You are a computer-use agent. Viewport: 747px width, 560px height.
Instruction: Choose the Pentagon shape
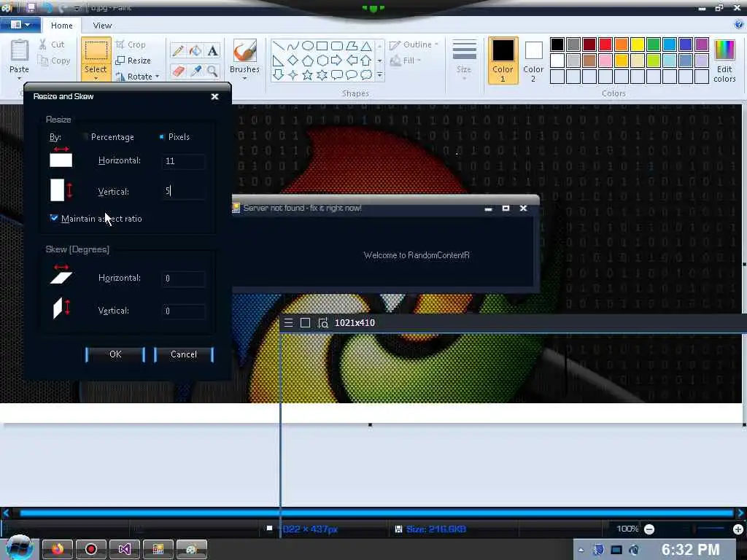[x=308, y=61]
